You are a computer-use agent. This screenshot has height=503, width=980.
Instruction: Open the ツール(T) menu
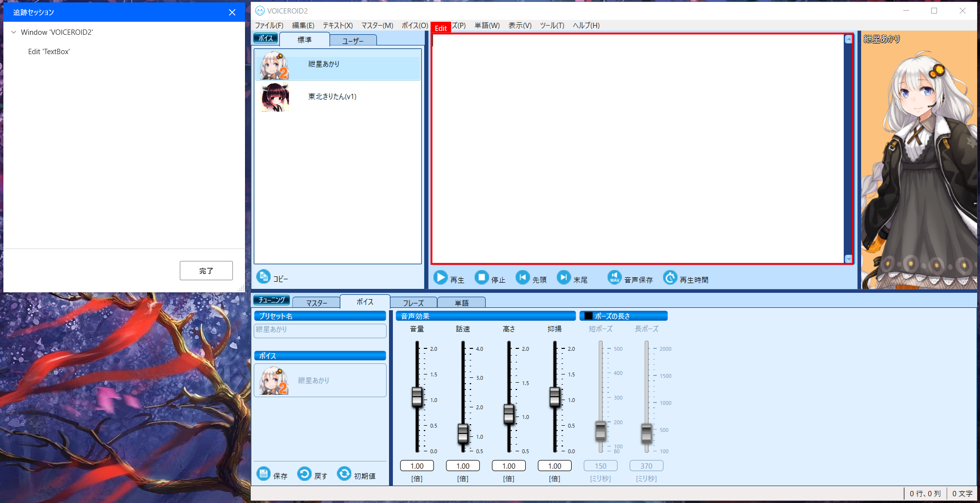[x=552, y=26]
